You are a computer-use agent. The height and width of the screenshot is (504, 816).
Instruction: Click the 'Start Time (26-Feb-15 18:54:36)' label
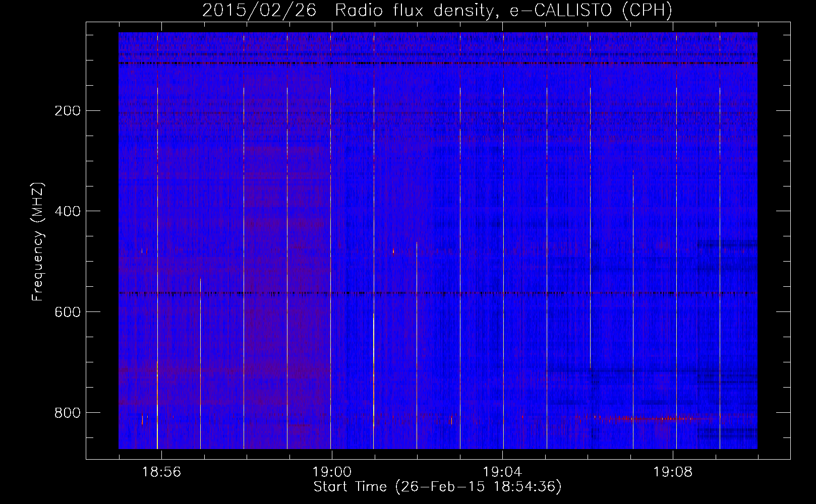[x=437, y=487]
